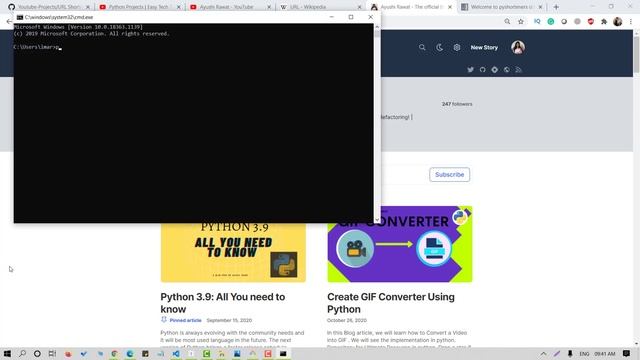Click the ENG language indicator

[584, 354]
